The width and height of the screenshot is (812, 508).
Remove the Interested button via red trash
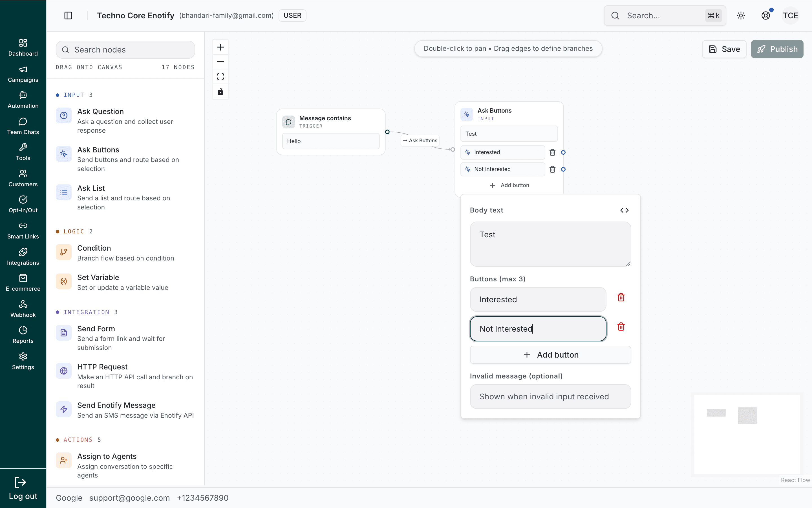621,297
